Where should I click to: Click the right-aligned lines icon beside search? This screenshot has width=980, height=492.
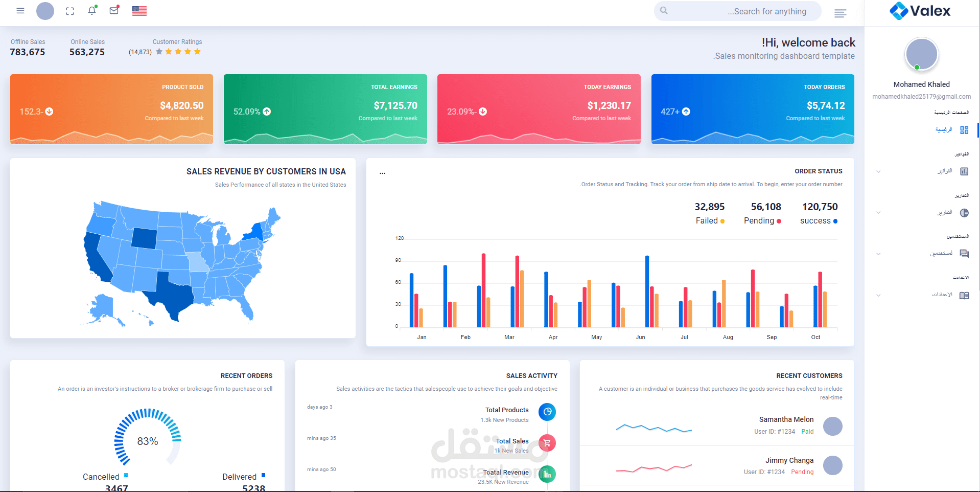point(841,13)
